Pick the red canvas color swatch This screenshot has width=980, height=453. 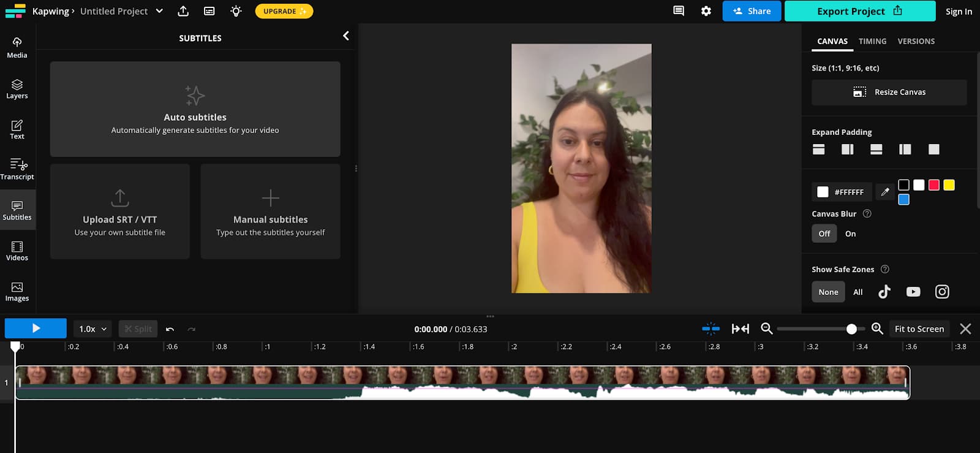click(x=933, y=185)
